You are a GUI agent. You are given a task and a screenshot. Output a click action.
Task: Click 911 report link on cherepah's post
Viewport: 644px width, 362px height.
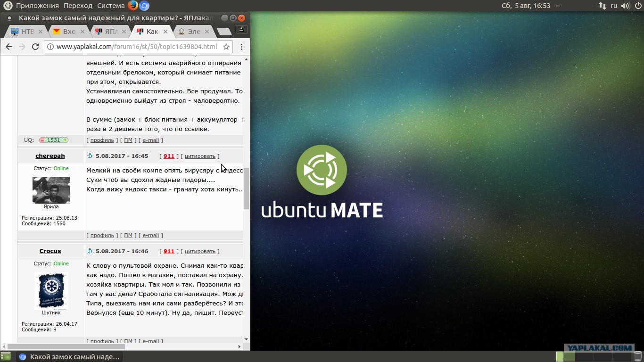tap(169, 156)
